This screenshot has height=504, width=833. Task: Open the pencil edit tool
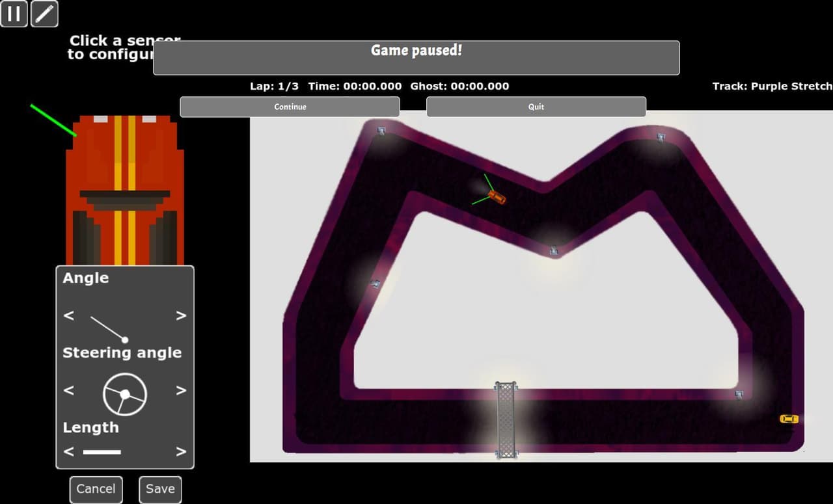[44, 14]
